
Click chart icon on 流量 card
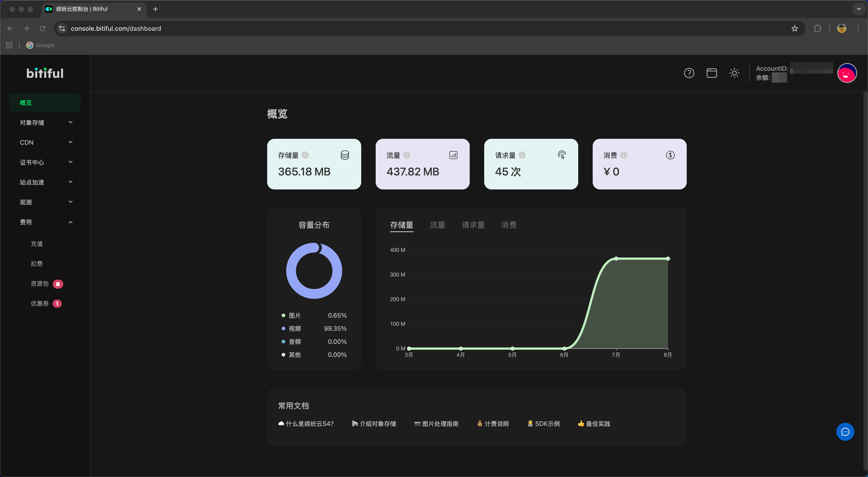[453, 155]
